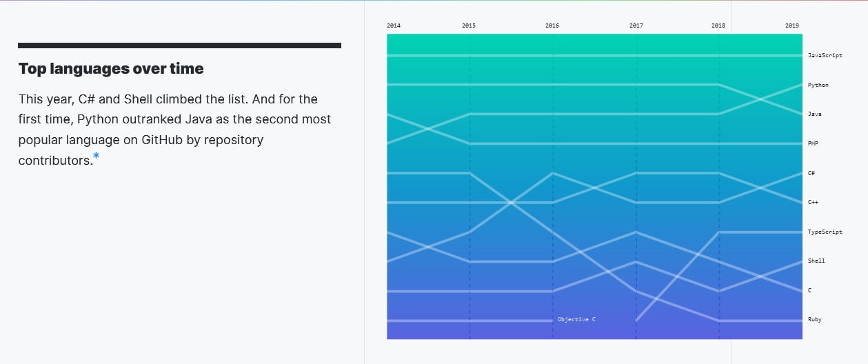Image resolution: width=868 pixels, height=364 pixels.
Task: Select the PHP label on the chart
Action: [x=813, y=143]
